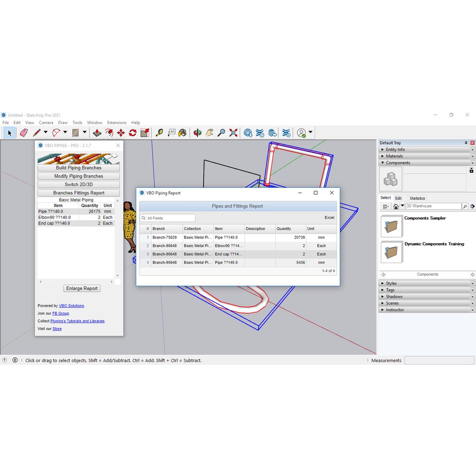Activate the Paint Bucket tool
This screenshot has height=476, width=476.
[x=182, y=133]
